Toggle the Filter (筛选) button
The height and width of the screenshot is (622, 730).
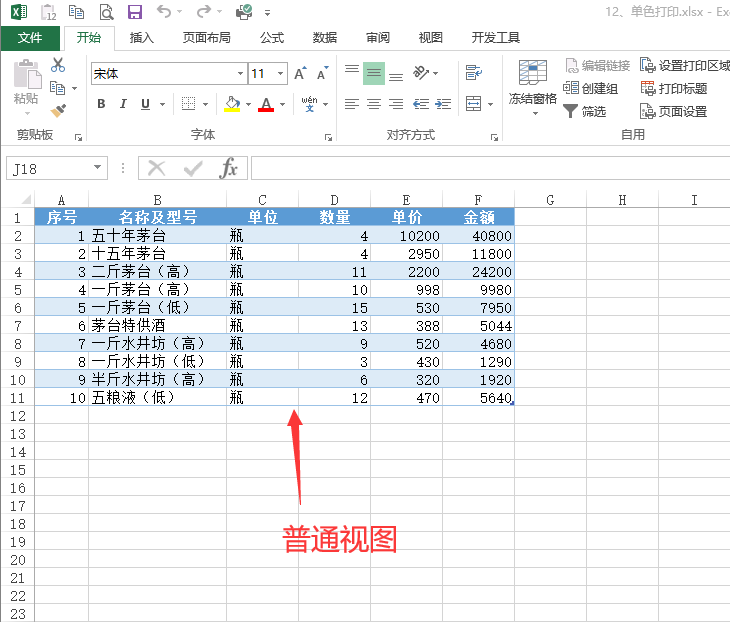(x=585, y=111)
